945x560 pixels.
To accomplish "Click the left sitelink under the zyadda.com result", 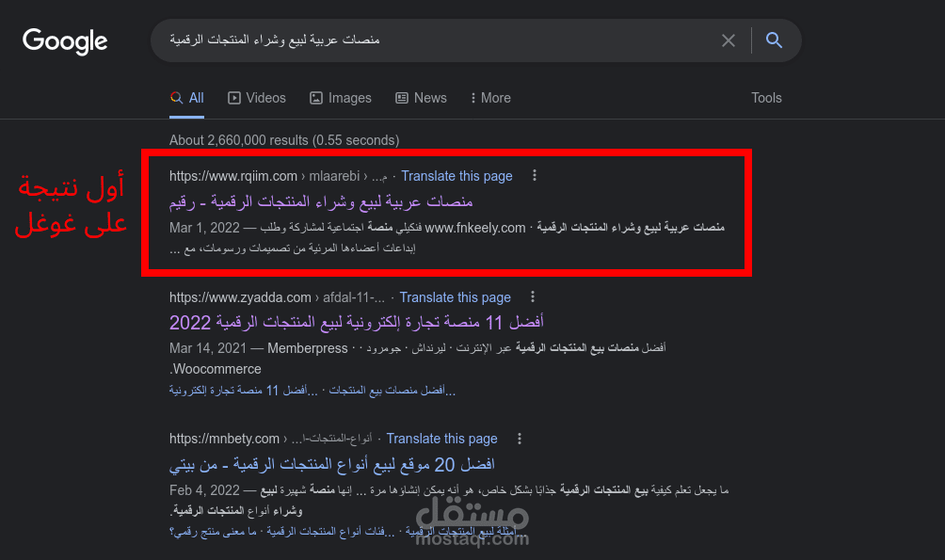I will (244, 391).
